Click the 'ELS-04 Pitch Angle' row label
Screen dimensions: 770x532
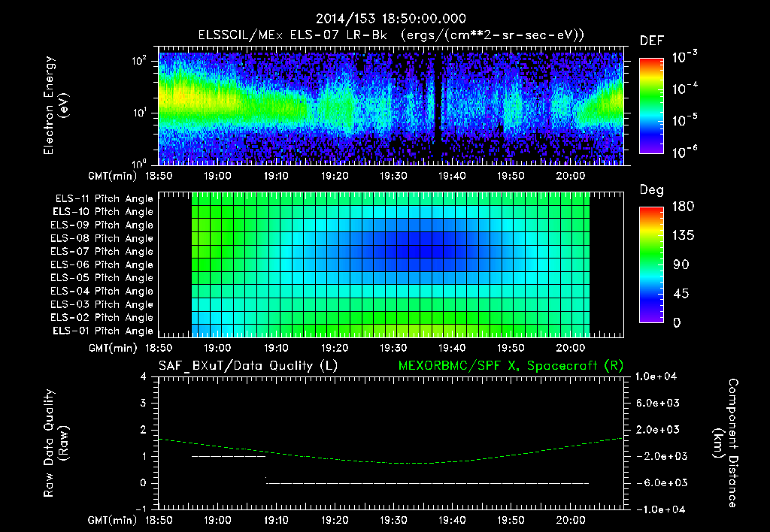coord(102,292)
